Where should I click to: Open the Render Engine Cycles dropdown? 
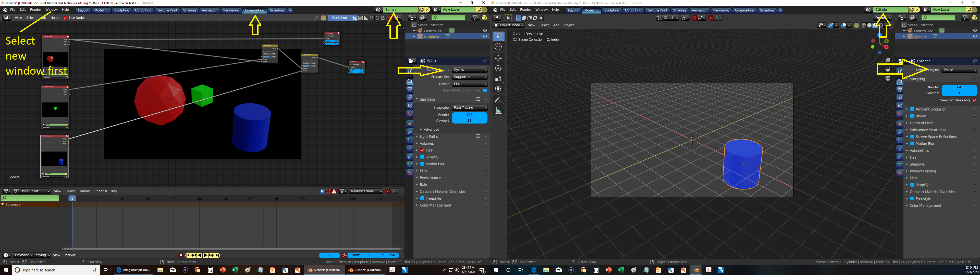point(470,70)
